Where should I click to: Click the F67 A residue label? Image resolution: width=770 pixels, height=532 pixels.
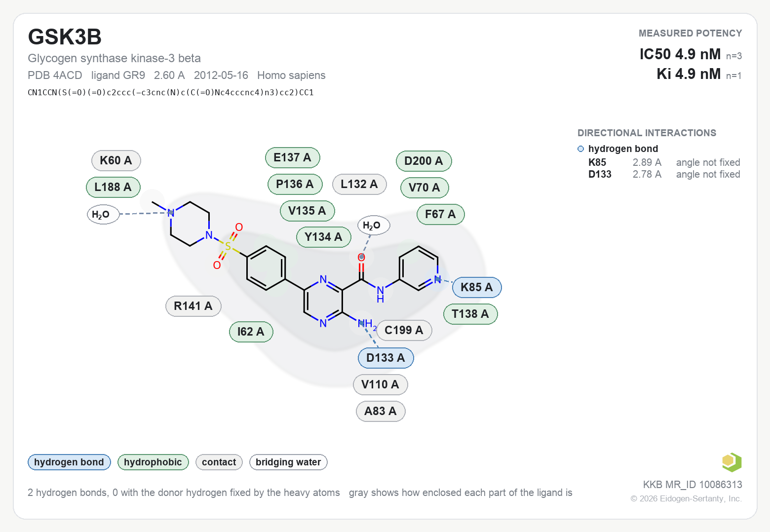pyautogui.click(x=441, y=214)
